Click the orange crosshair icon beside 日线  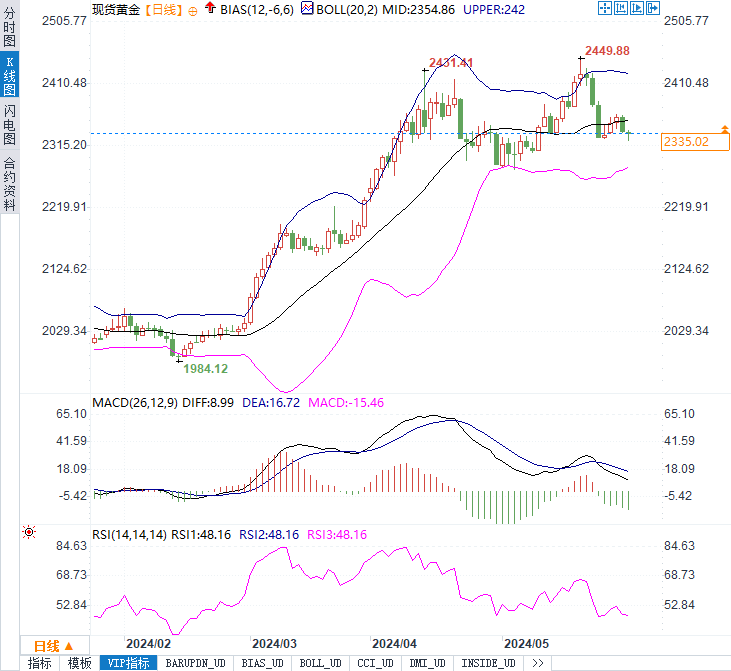[x=192, y=11]
